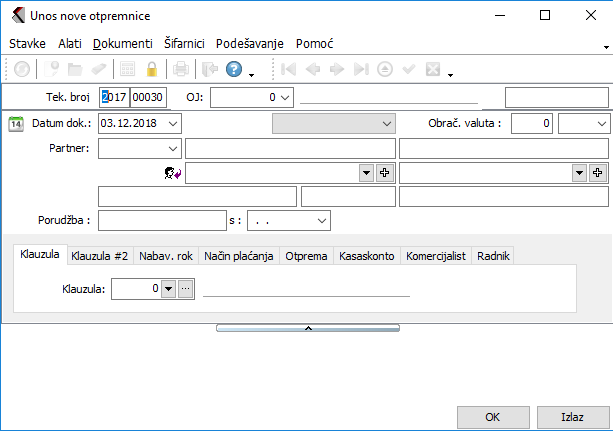Expand the Partner combo box
This screenshot has width=613, height=431.
173,148
